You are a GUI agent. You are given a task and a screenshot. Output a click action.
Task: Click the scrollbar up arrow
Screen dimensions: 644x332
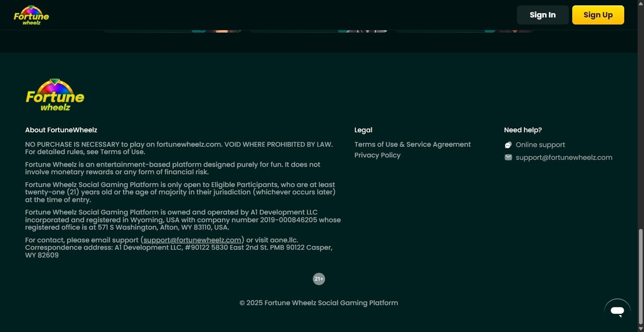click(640, 3)
